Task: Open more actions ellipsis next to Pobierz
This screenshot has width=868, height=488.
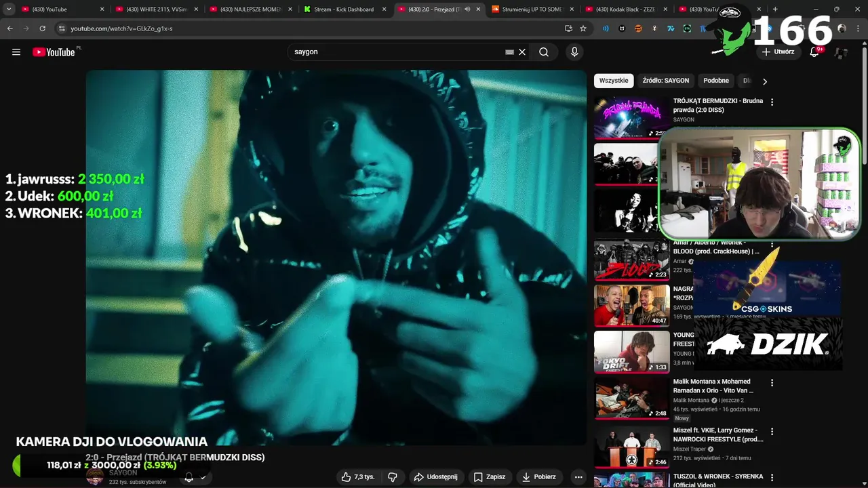Action: pyautogui.click(x=578, y=477)
